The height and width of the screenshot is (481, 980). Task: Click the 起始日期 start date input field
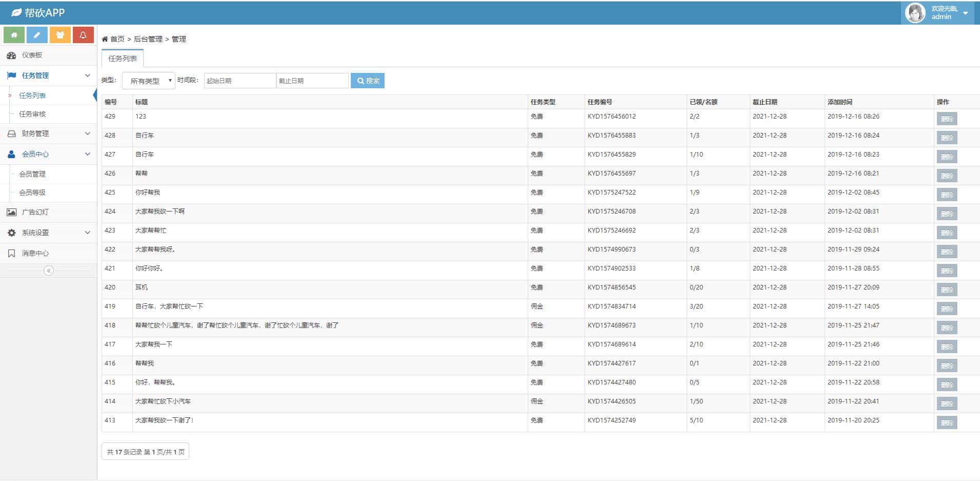pos(239,81)
